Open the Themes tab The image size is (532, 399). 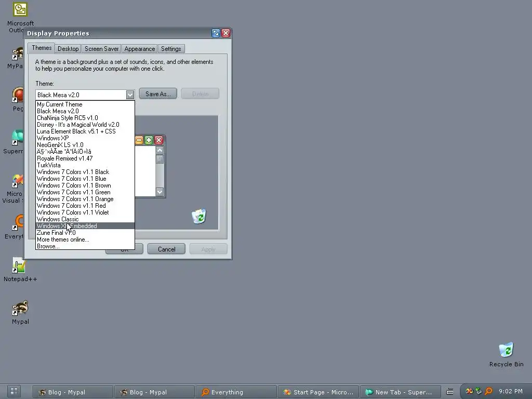click(x=42, y=48)
